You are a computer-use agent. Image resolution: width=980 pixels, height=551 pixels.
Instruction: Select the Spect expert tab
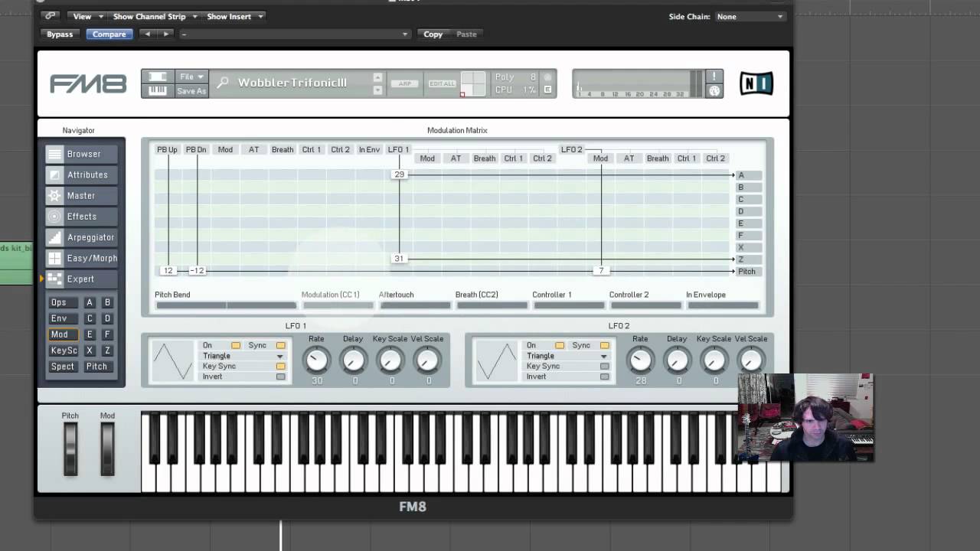(x=62, y=367)
